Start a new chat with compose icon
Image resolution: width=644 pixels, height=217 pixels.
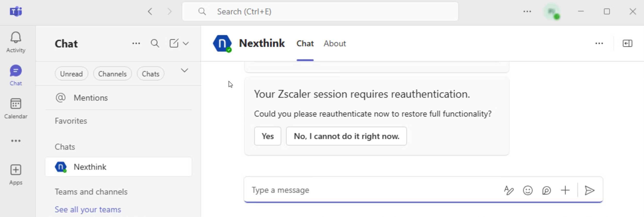coord(174,43)
